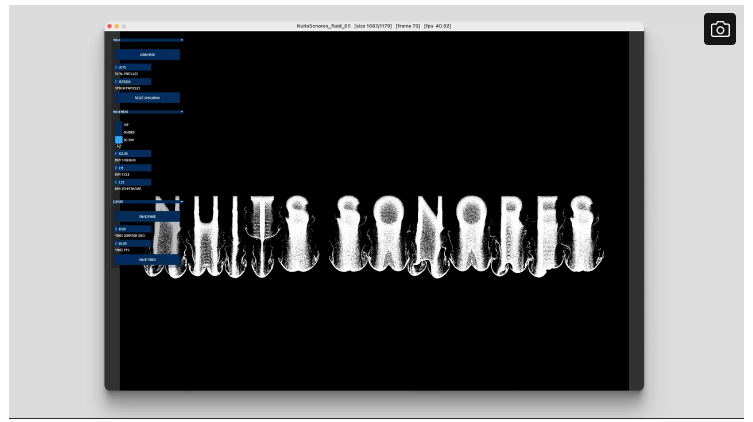Click the gray zoom button in title bar
Viewport: 753px width, 422px height.
point(124,26)
